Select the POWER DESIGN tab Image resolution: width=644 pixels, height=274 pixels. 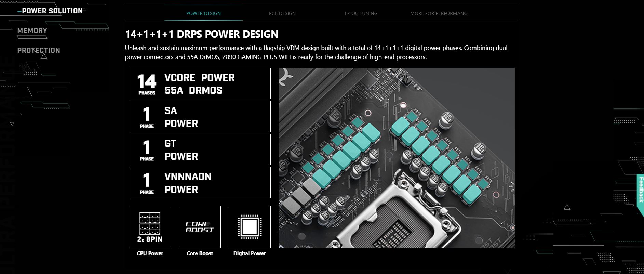pos(203,13)
